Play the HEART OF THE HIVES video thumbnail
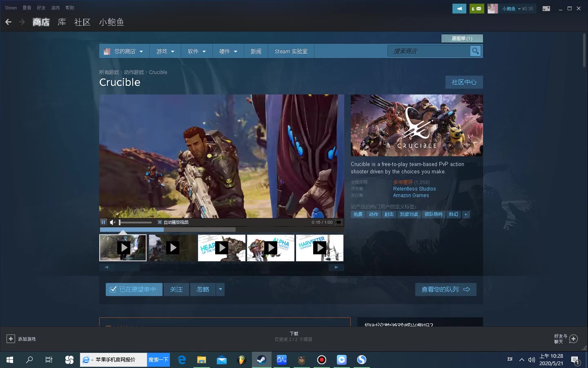 222,248
